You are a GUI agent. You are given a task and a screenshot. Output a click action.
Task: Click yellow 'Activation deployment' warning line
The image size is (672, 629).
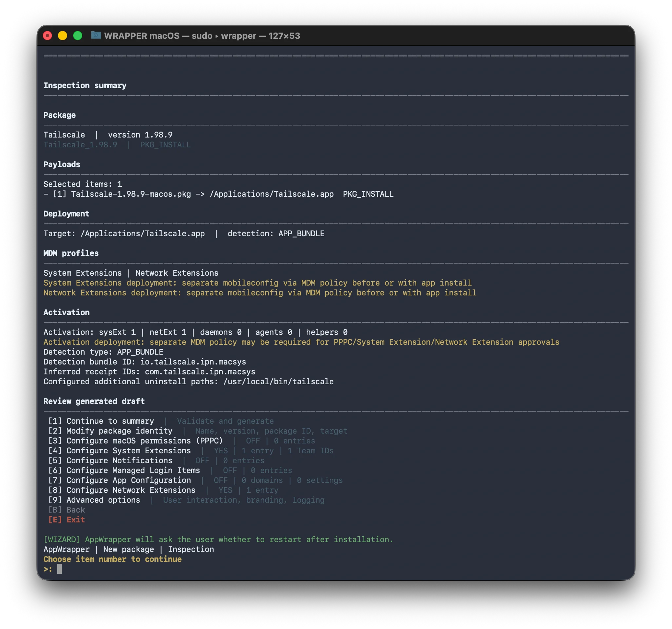(301, 342)
